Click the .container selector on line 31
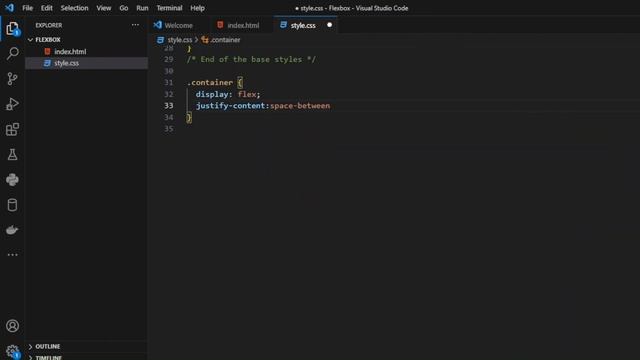 210,82
